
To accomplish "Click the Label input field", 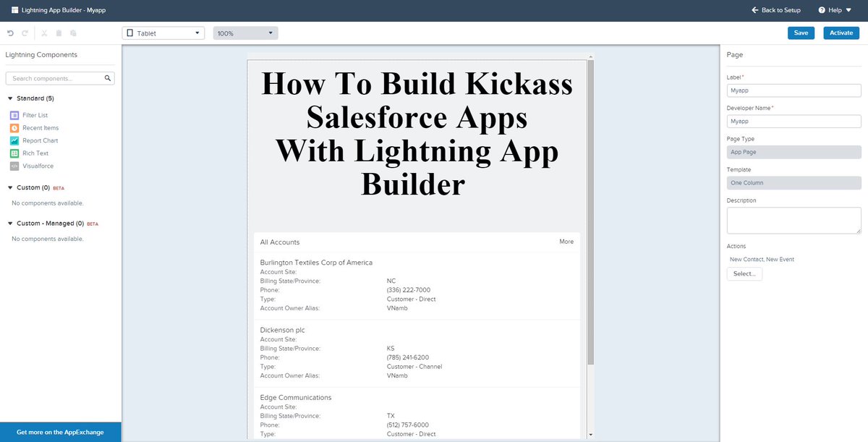I will [793, 90].
